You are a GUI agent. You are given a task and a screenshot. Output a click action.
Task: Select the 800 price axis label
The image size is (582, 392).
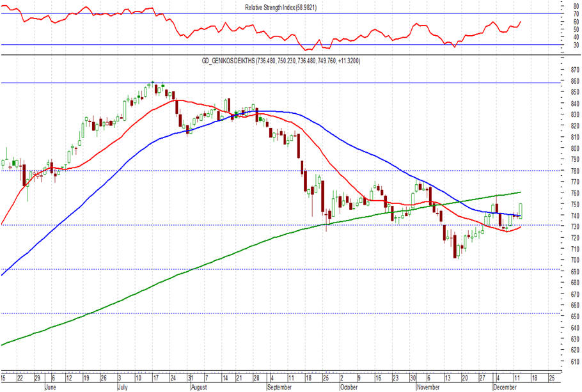tap(575, 148)
